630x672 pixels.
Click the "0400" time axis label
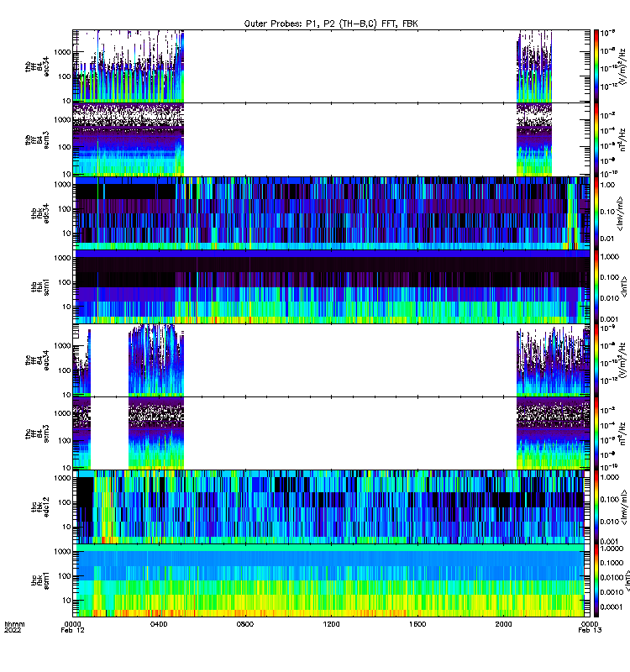159,624
